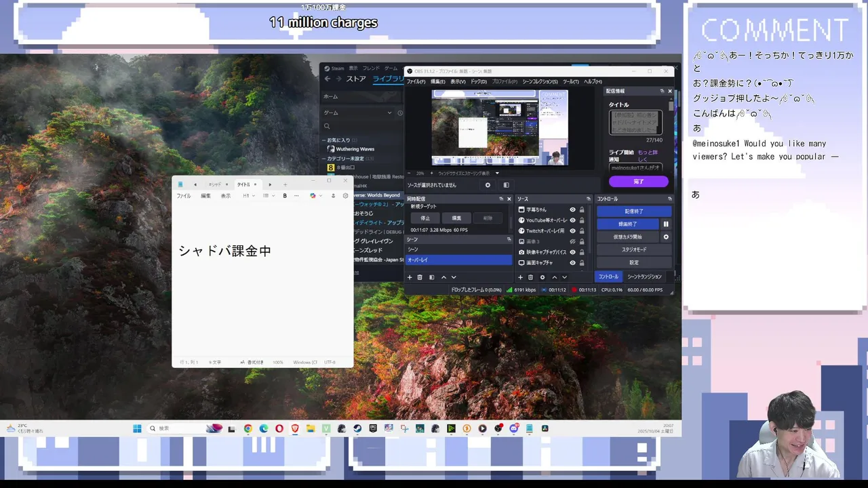
Task: Expand Steam ゲーム filter dropdown
Action: click(x=389, y=113)
